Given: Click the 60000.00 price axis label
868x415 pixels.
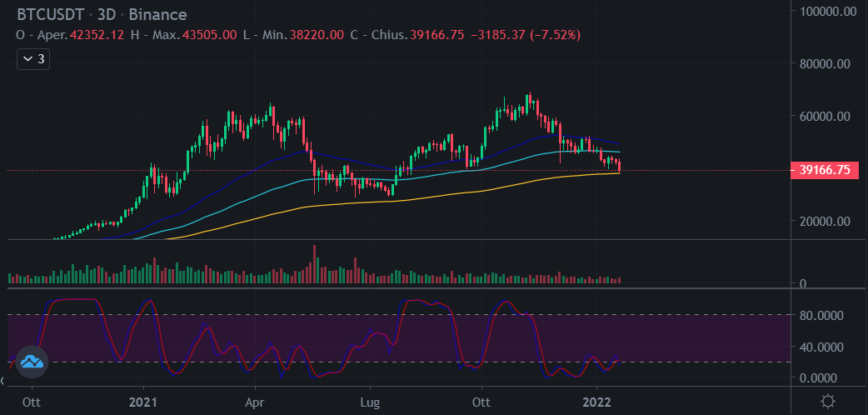Looking at the screenshot, I should [825, 117].
